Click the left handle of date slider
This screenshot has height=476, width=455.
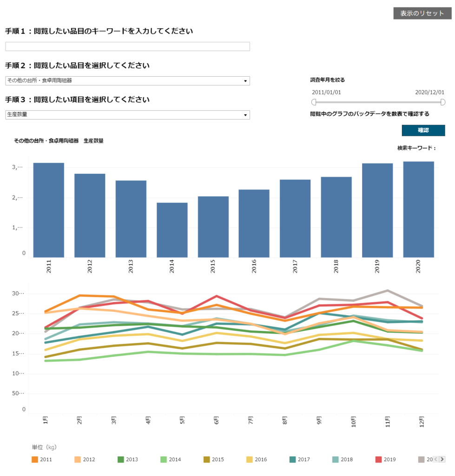click(314, 102)
